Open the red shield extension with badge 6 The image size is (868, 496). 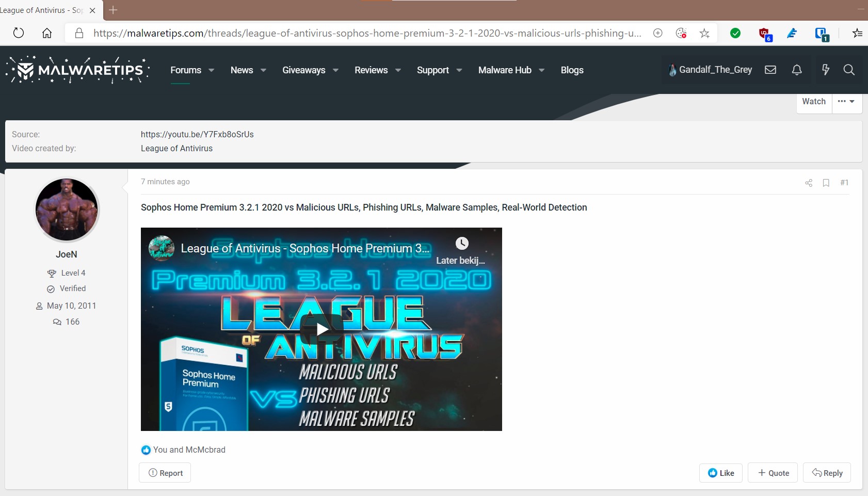point(765,34)
